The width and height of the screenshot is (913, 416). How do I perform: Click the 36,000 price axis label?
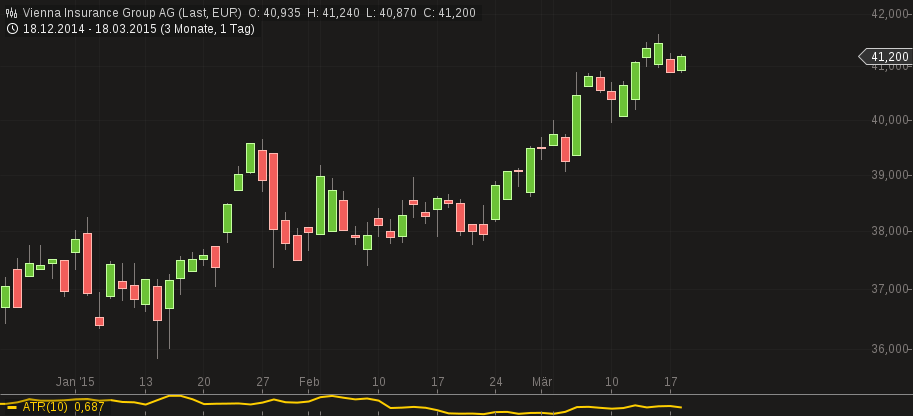click(891, 348)
